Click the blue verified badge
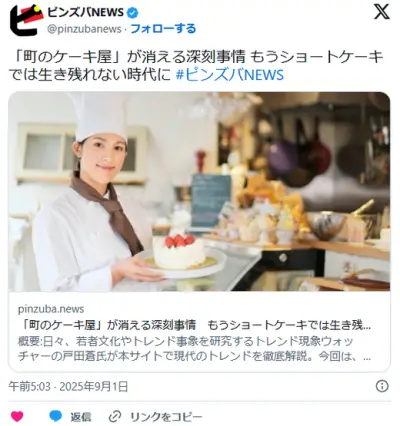Viewport: 400px width, 426px height. click(133, 13)
